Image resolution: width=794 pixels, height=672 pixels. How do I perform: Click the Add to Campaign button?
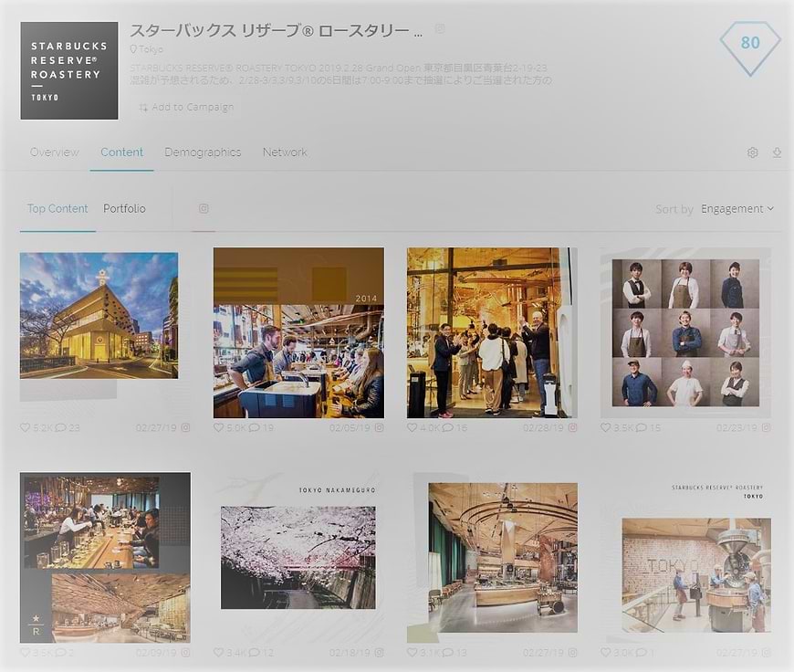pyautogui.click(x=186, y=107)
